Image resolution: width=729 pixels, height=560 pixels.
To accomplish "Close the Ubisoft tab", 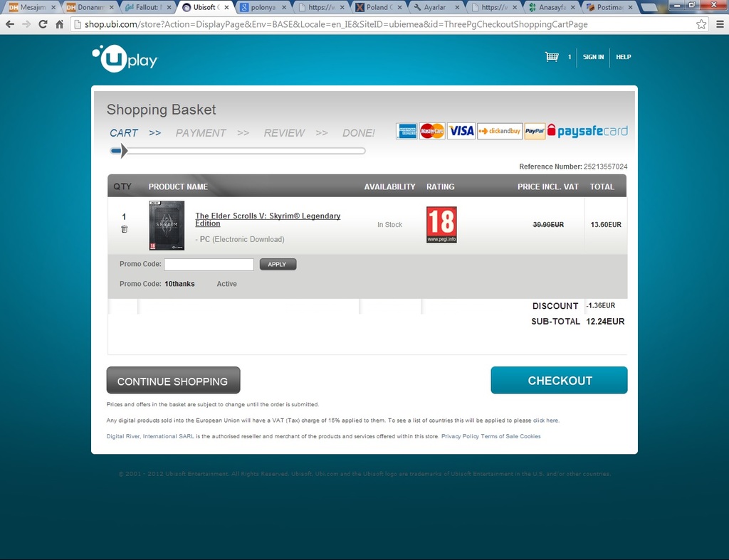I will (226, 7).
